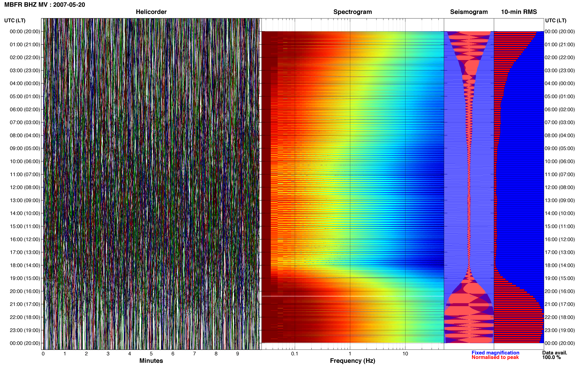The image size is (588, 368).
Task: Click left time label 14:00 (10:00)
Action: point(25,213)
